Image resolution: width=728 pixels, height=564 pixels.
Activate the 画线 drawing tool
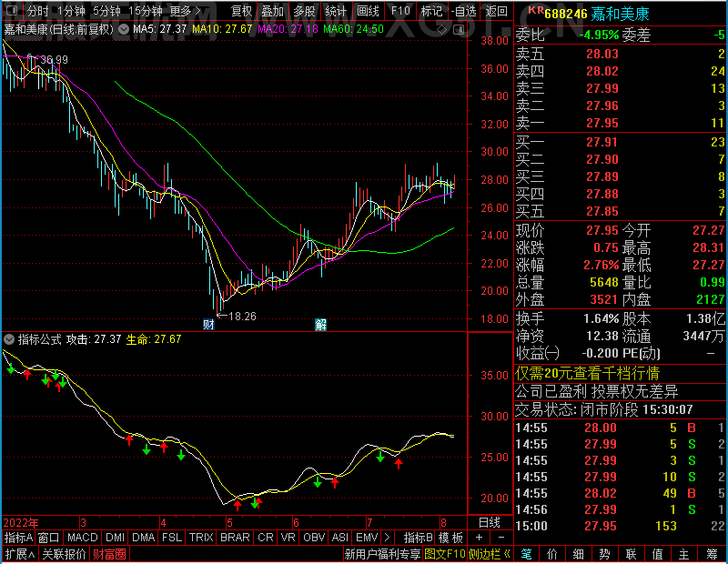[368, 11]
